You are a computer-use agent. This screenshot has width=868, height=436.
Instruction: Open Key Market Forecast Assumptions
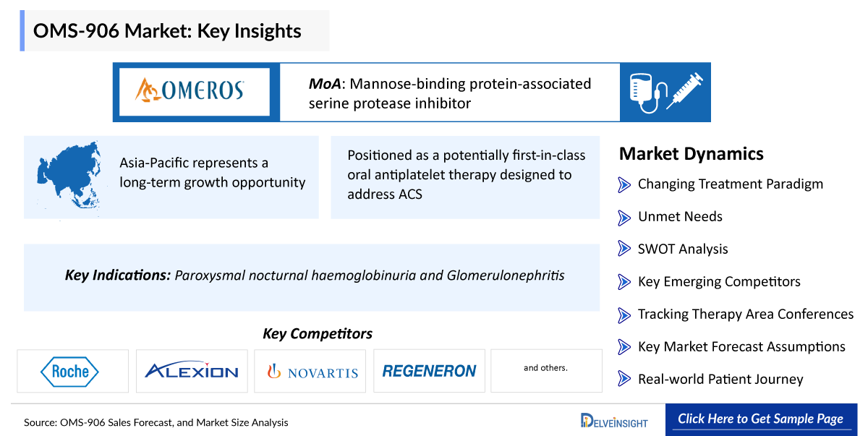(x=741, y=346)
